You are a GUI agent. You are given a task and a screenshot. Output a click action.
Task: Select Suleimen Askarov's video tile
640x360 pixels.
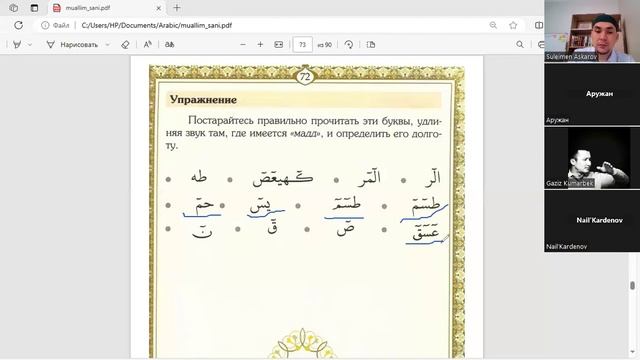592,31
